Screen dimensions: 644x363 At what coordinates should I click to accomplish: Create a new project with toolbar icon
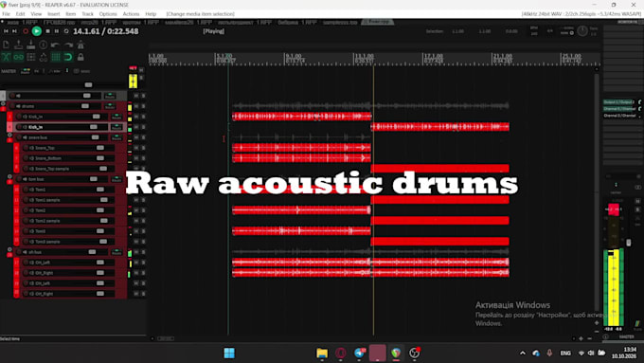(6, 45)
